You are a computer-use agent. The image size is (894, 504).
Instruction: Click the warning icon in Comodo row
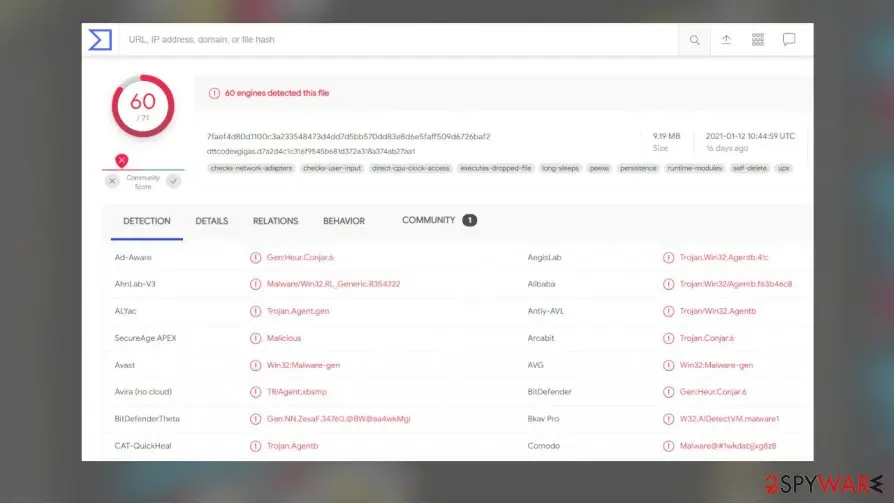coord(668,446)
